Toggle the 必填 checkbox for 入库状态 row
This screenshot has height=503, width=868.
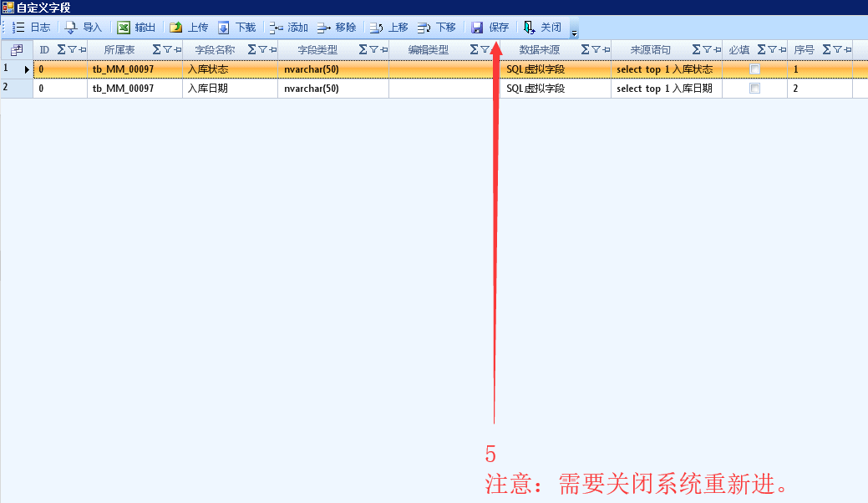(755, 69)
